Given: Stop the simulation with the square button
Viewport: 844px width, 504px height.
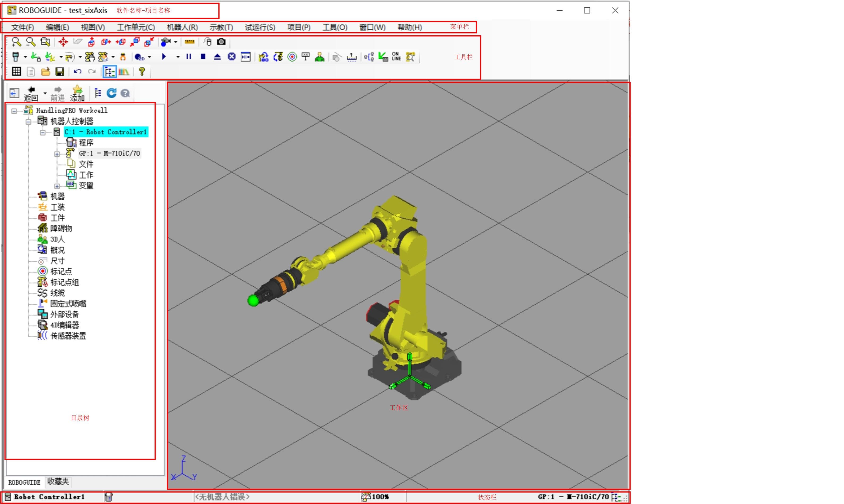Looking at the screenshot, I should (203, 57).
